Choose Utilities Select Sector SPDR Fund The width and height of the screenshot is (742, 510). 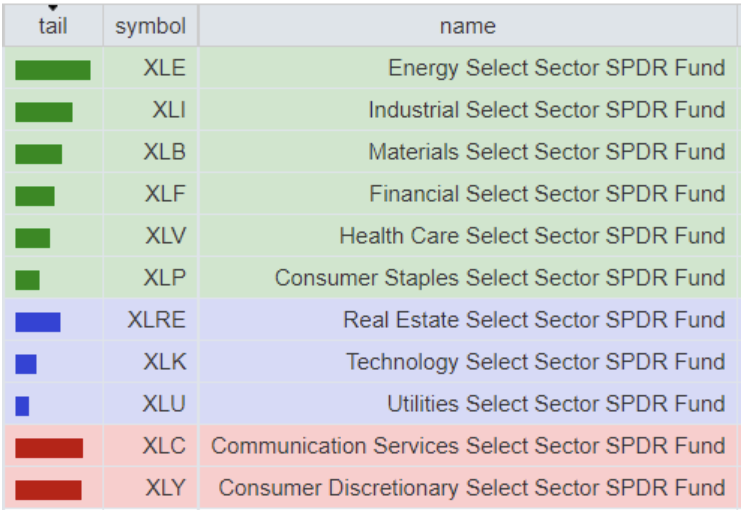coord(556,404)
